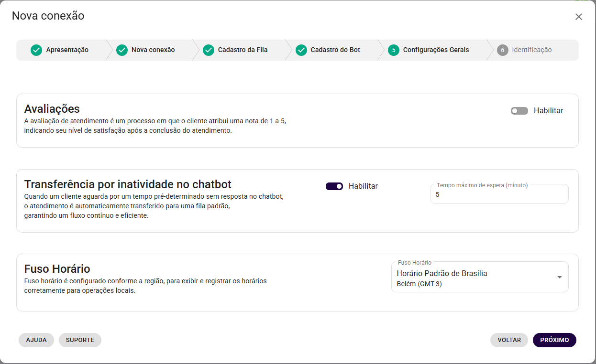Click the Cadastro da Fila checkmark icon
596x364 pixels.
[208, 50]
